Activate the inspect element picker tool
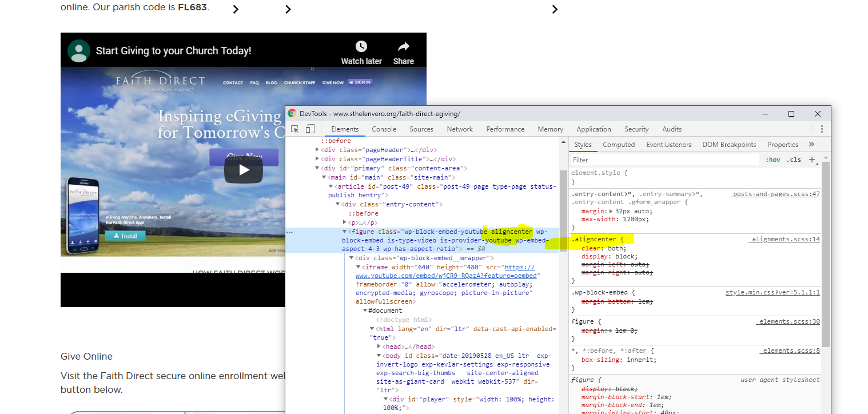The height and width of the screenshot is (414, 868). click(x=295, y=129)
